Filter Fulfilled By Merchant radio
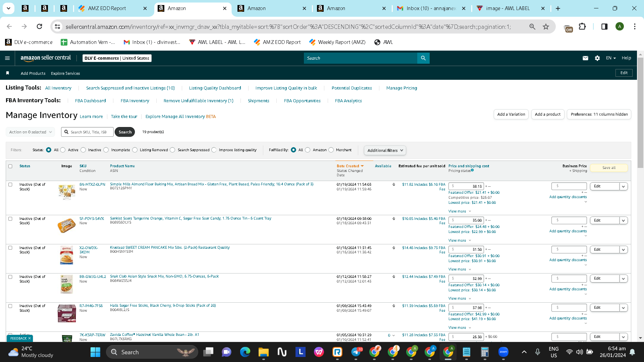The height and width of the screenshot is (362, 644). point(331,150)
